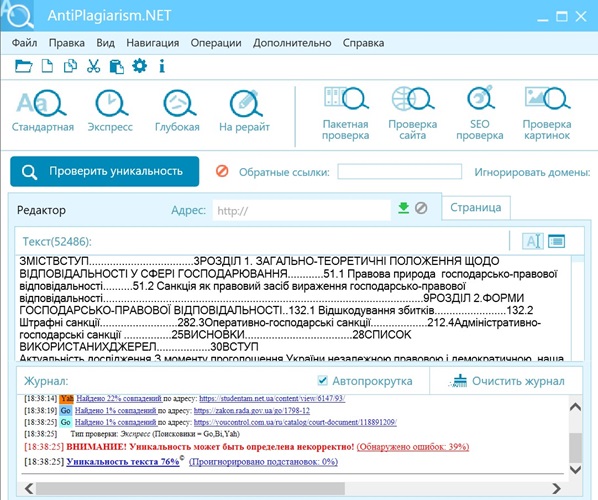The image size is (598, 500).
Task: Click Go badge on zakon.rada.gov.ua row
Action: 66,411
